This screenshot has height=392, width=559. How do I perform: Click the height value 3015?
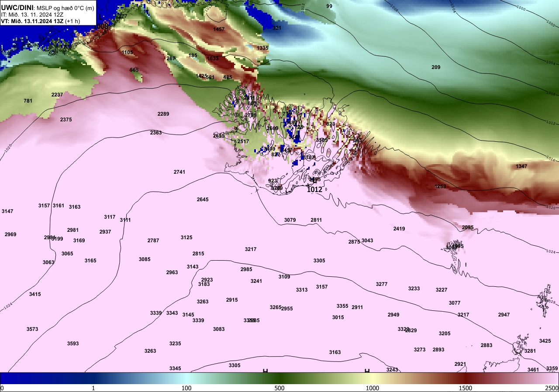338,317
